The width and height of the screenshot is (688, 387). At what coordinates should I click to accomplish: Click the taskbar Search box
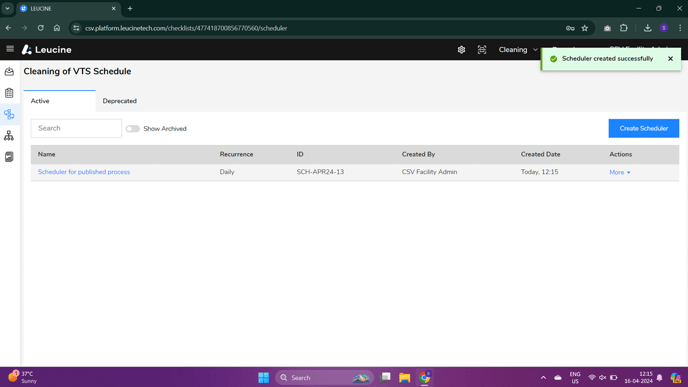(x=324, y=377)
